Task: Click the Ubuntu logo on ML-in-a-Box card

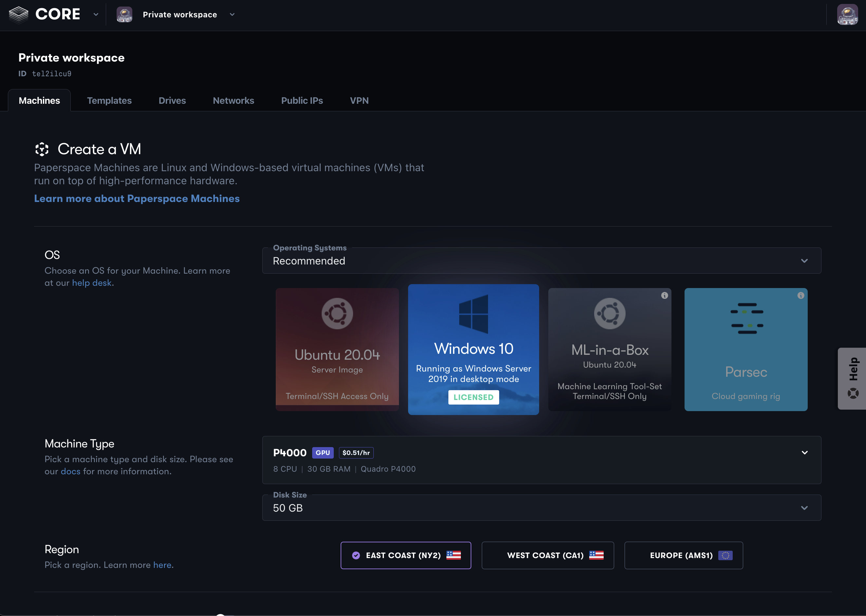Action: pyautogui.click(x=610, y=313)
